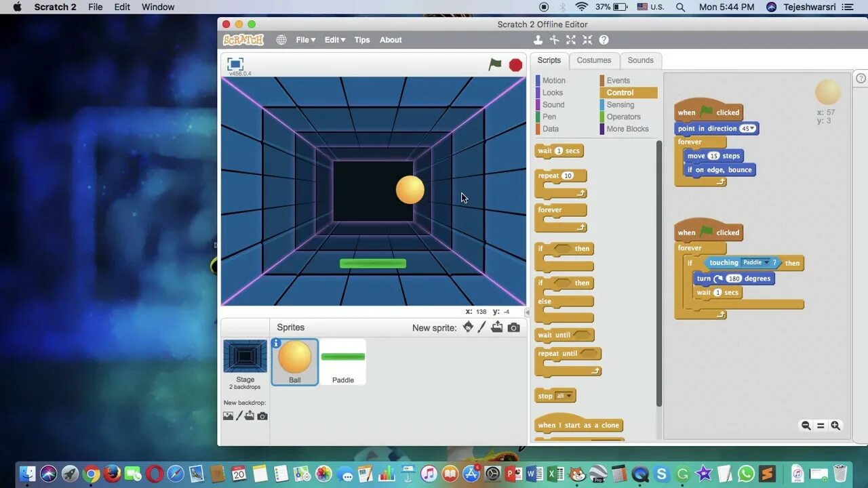Click the turn 180 degrees value field
Screen dimensions: 868x488
(734, 279)
